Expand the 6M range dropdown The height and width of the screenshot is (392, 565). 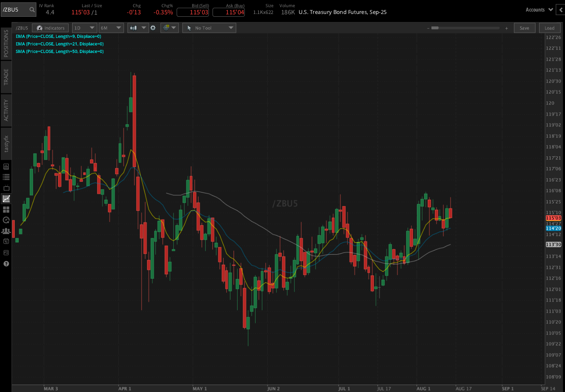[x=111, y=28]
